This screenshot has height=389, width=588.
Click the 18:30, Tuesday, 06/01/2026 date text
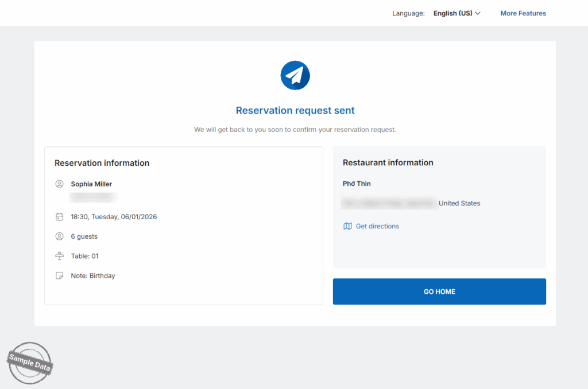click(x=114, y=217)
